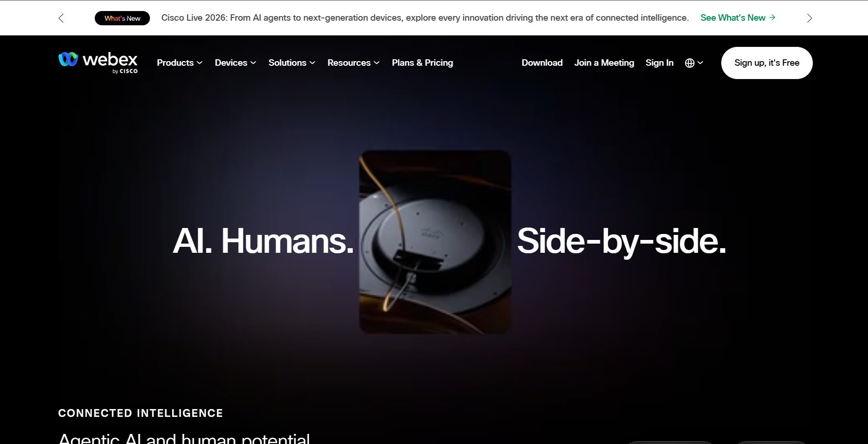Go to previous announcement with left arrow
The height and width of the screenshot is (444, 868).
61,18
